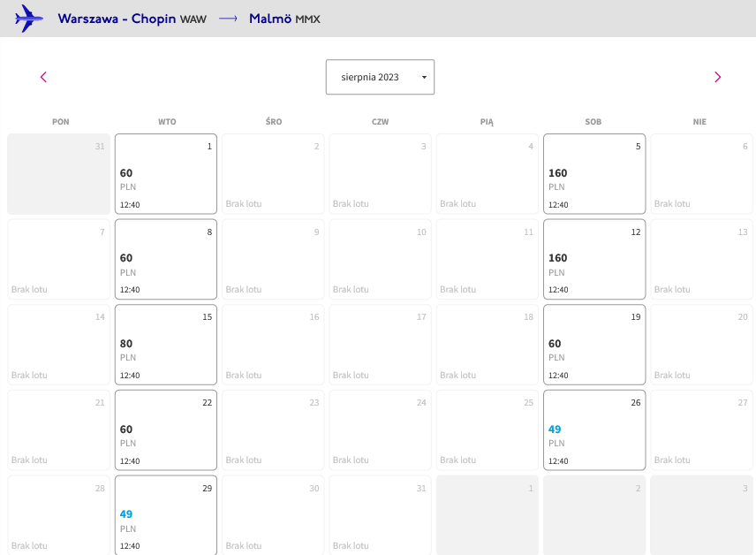This screenshot has width=756, height=555.
Task: Pick the August 12 flight for 160 PLN
Action: click(x=594, y=259)
